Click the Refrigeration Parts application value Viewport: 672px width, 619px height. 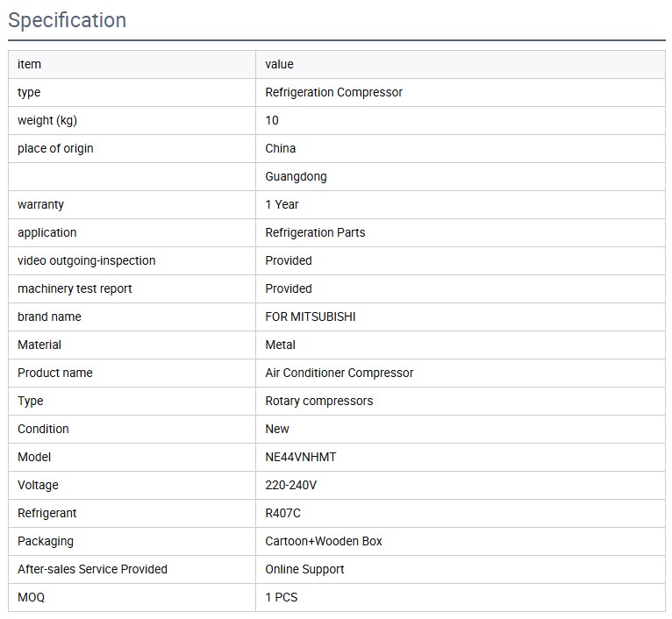click(x=315, y=232)
